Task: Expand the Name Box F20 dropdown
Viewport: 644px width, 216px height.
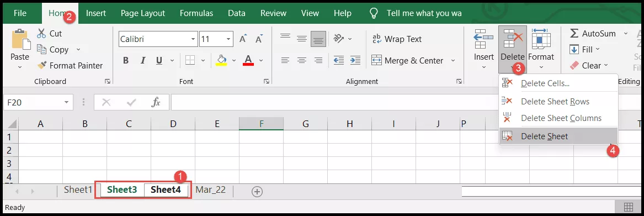Action: (x=66, y=102)
